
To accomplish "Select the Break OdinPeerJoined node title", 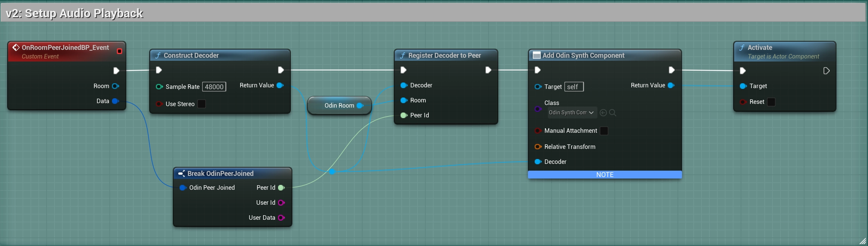I will coord(220,174).
